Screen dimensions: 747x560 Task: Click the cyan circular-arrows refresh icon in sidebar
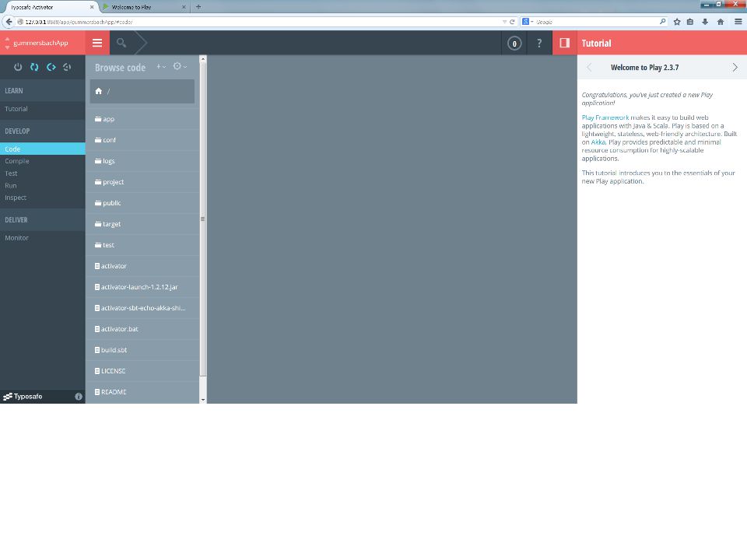[x=34, y=67]
